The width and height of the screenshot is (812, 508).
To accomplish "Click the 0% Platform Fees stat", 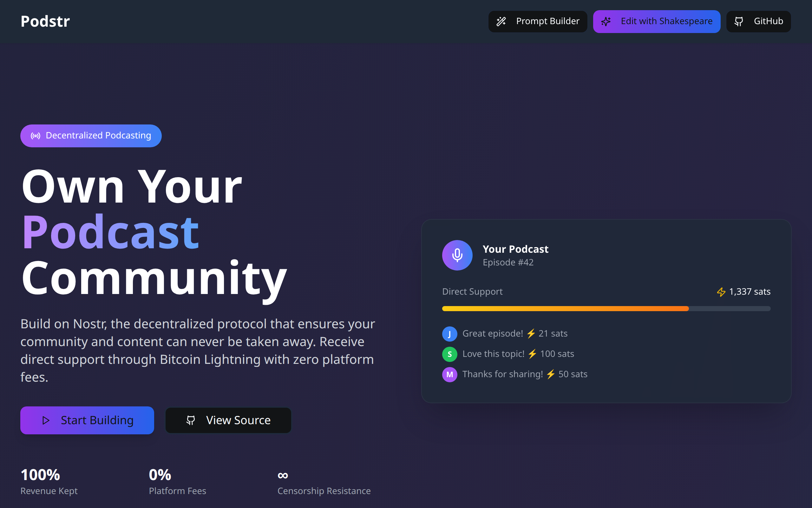I will tap(178, 481).
